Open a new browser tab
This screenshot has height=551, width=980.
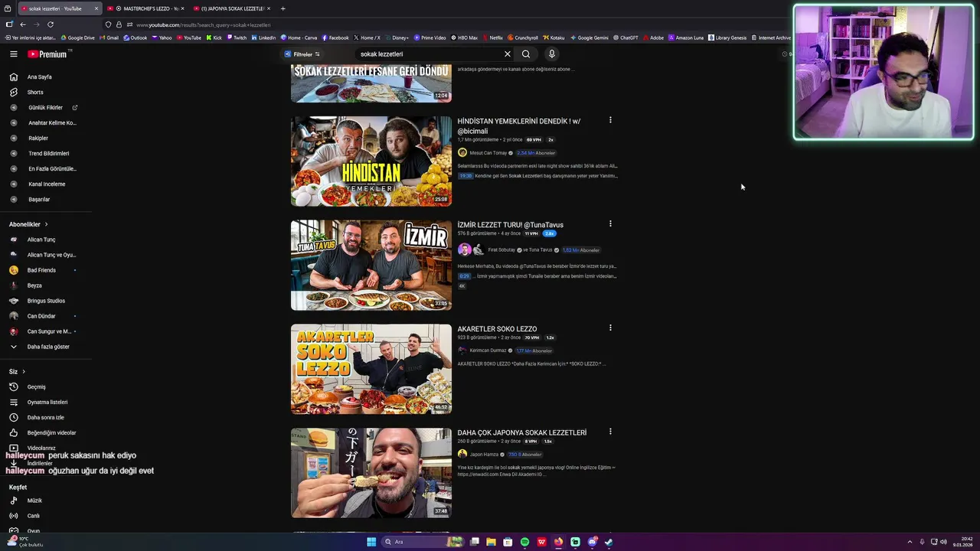point(283,8)
